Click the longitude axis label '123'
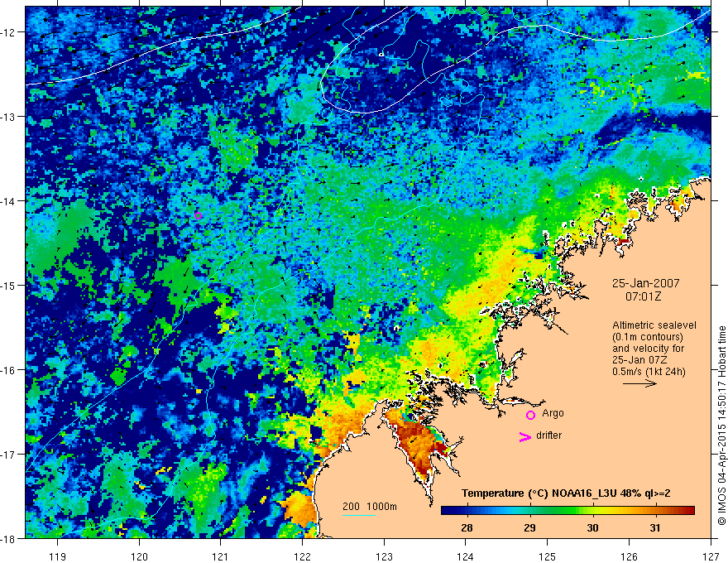728x563 pixels. [384, 557]
